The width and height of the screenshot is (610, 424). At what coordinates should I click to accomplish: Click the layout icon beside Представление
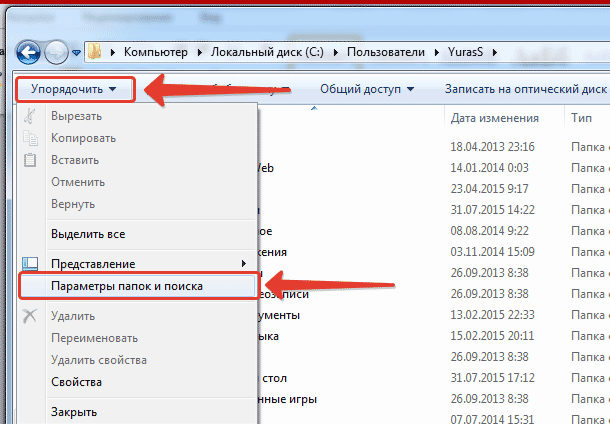(x=30, y=264)
